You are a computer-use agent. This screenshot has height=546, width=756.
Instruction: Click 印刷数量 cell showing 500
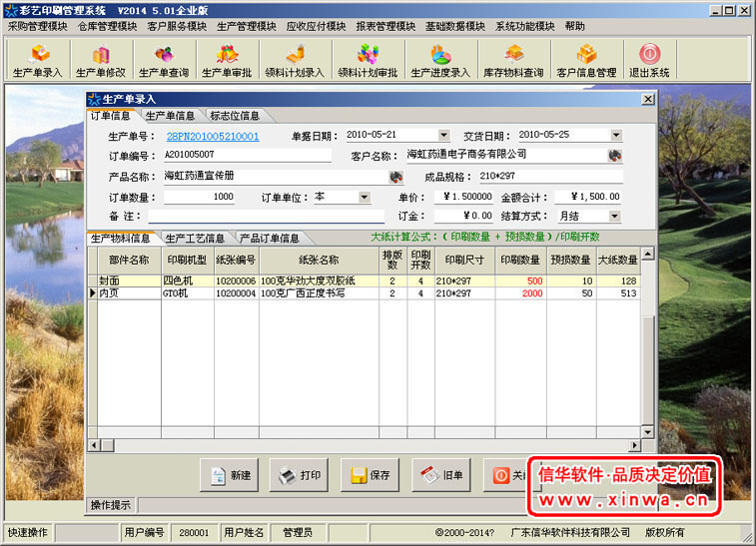(520, 280)
